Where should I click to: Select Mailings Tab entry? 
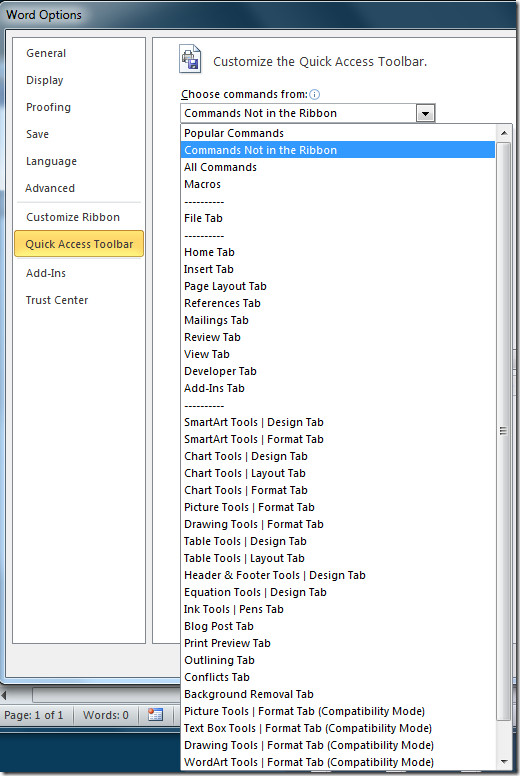pyautogui.click(x=338, y=320)
